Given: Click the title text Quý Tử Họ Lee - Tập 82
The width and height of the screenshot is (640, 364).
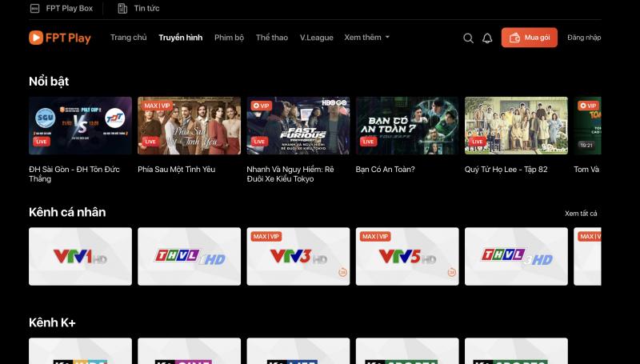Looking at the screenshot, I should [x=506, y=170].
